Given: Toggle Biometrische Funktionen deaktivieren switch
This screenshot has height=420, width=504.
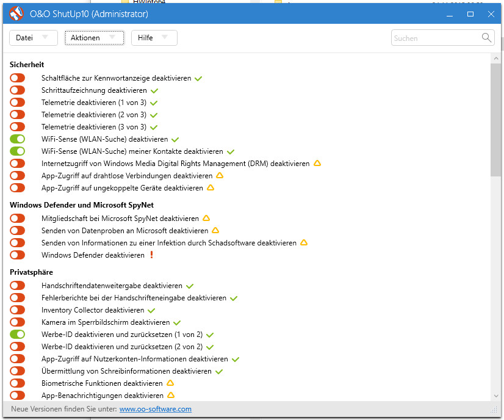Looking at the screenshot, I should tap(17, 383).
